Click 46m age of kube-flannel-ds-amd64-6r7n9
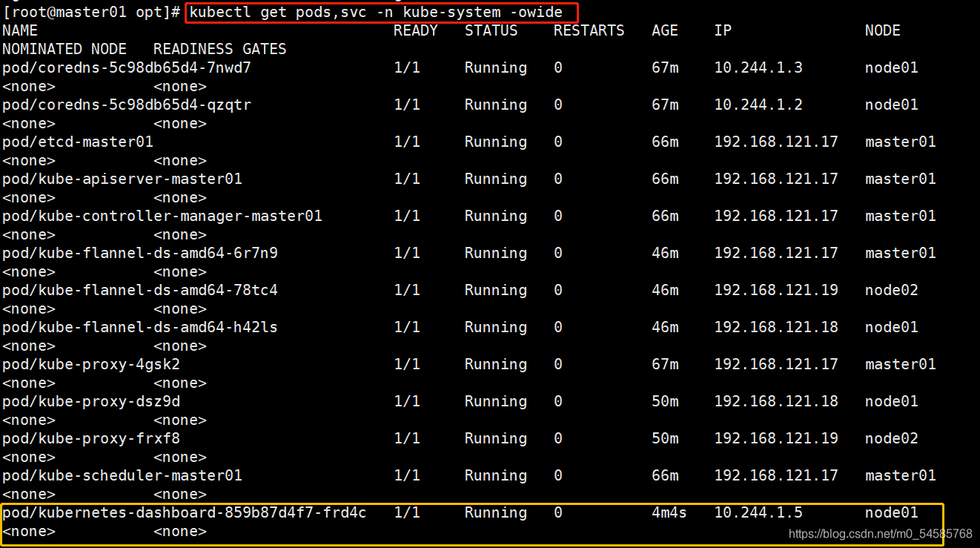 pos(665,253)
